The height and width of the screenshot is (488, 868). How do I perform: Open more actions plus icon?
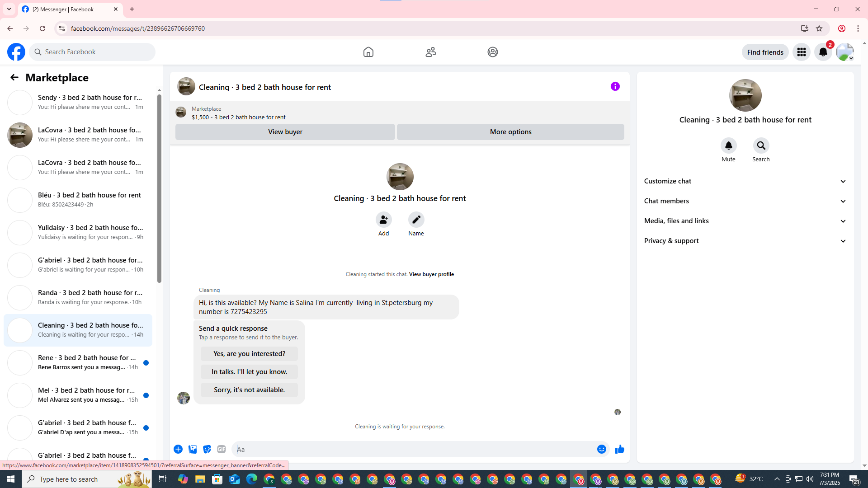[x=178, y=449]
